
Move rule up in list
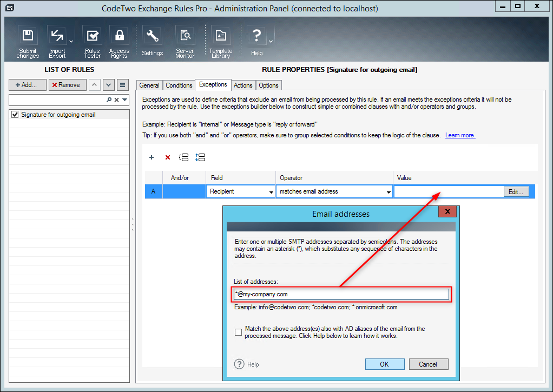(95, 85)
